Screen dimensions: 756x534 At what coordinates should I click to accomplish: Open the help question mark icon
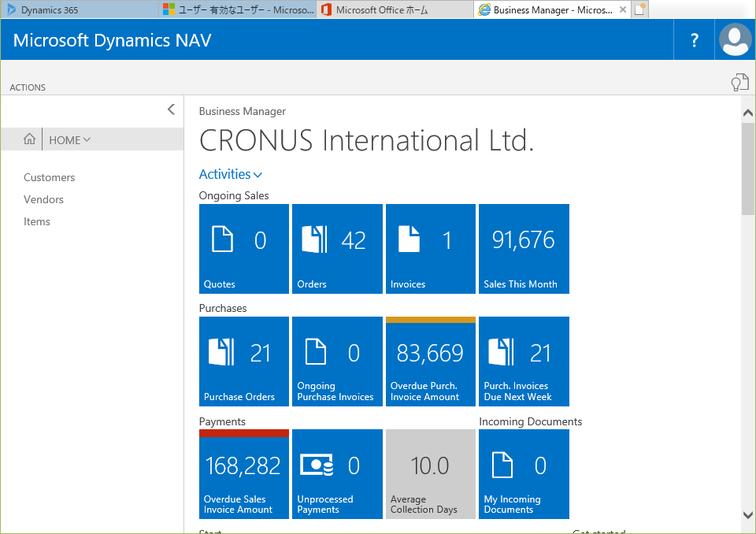(694, 40)
